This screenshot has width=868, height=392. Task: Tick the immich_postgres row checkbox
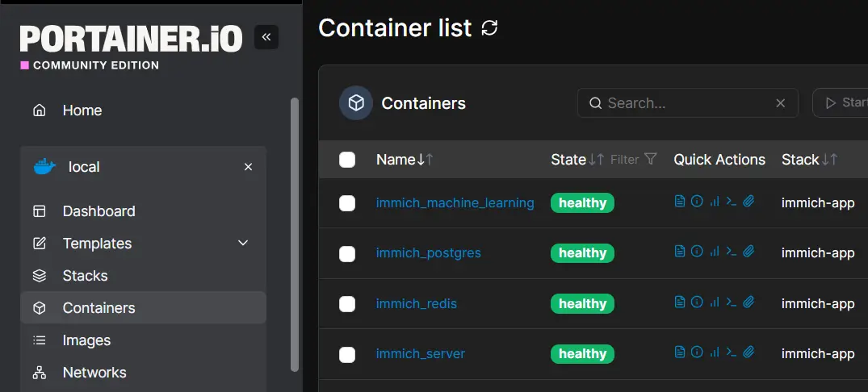click(347, 253)
